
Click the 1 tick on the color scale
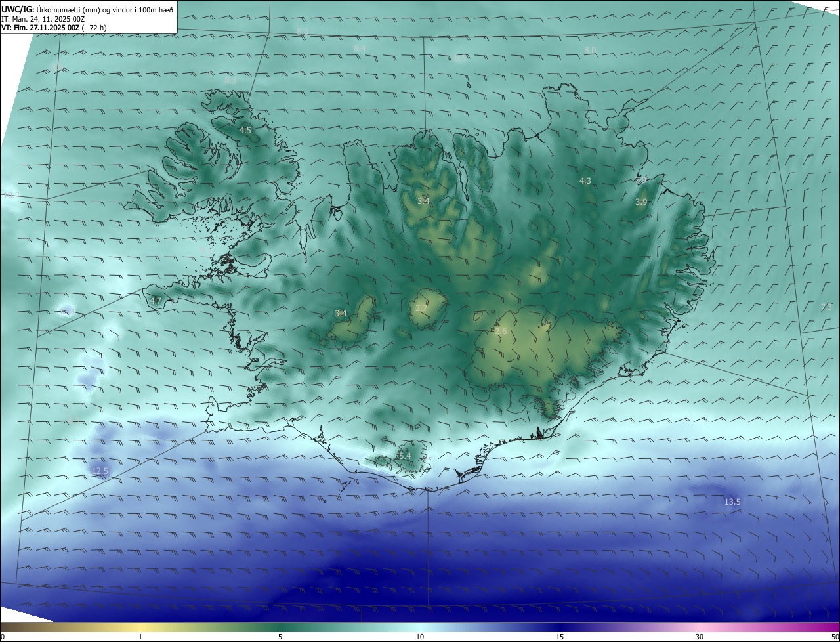pyautogui.click(x=140, y=637)
